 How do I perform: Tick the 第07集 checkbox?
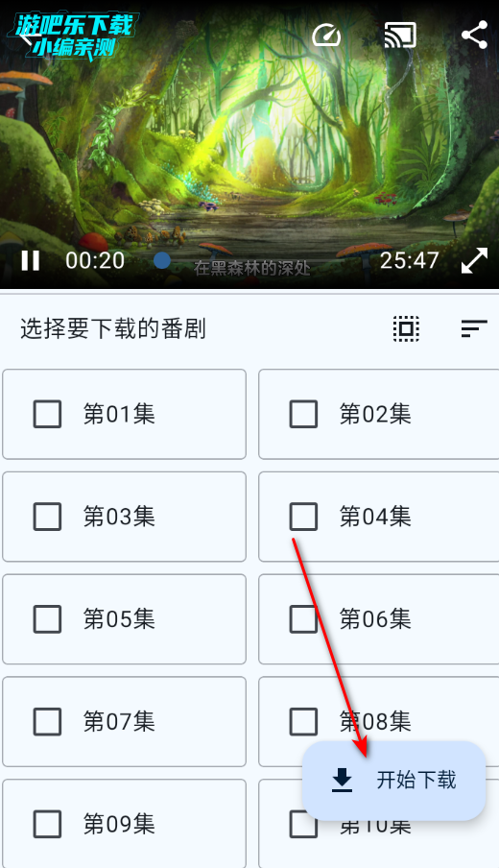pos(47,721)
